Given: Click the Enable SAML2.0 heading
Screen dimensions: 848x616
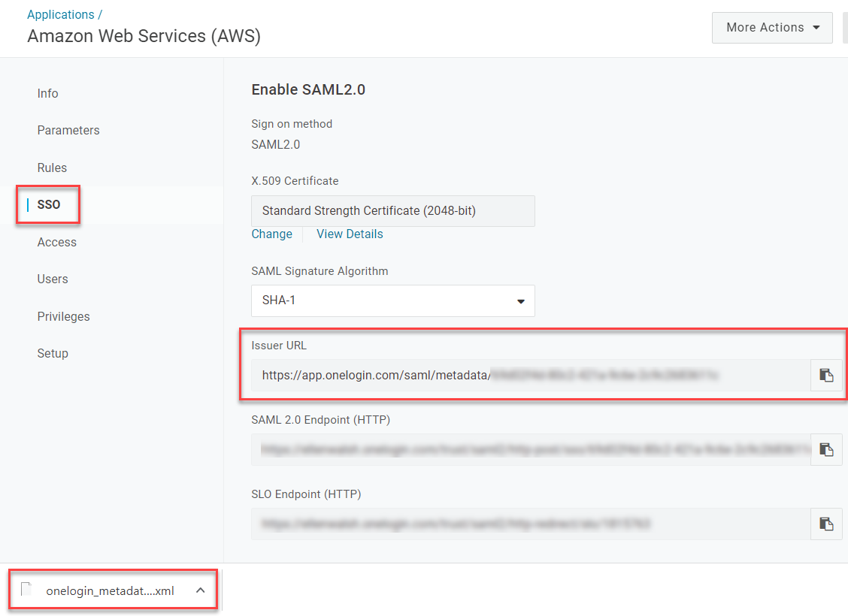Looking at the screenshot, I should (x=308, y=89).
